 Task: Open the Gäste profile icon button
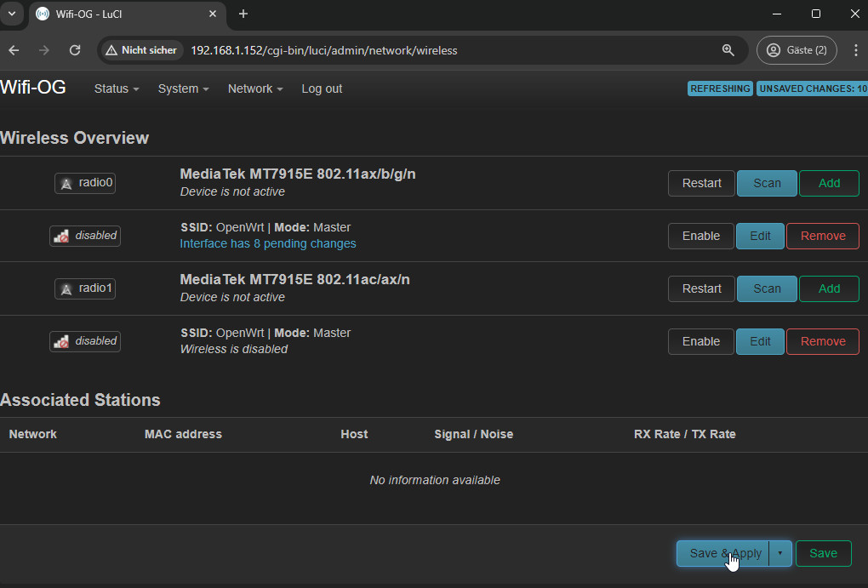tap(797, 50)
